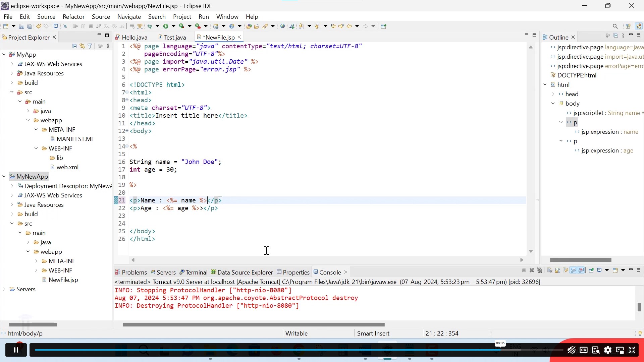Screen dimensions: 644x362
Task: Run the application using the Run icon
Action: click(166, 26)
